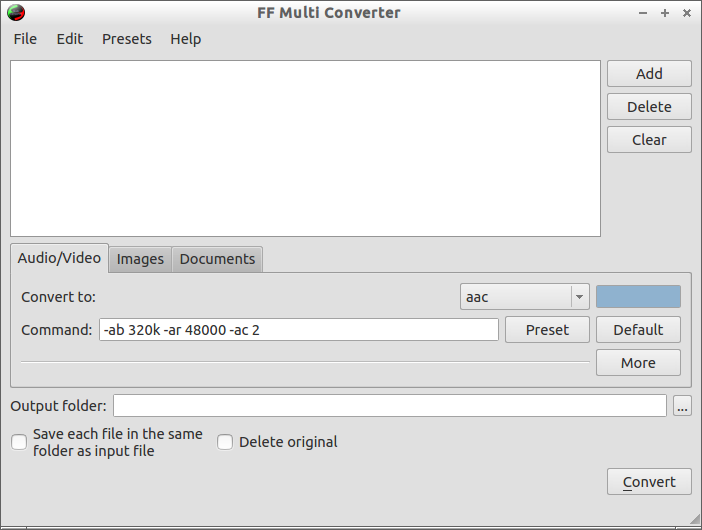
Task: Click the Add button
Action: pos(649,73)
